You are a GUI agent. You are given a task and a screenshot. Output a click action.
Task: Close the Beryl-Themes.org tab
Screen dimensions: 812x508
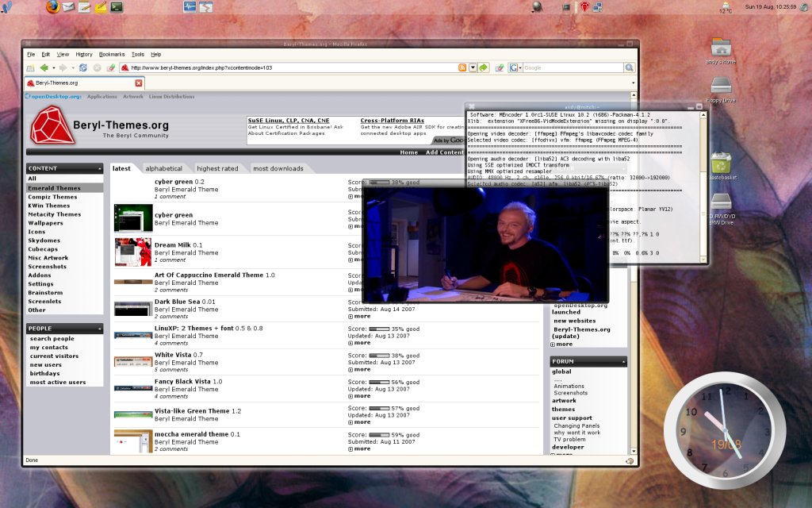point(138,83)
